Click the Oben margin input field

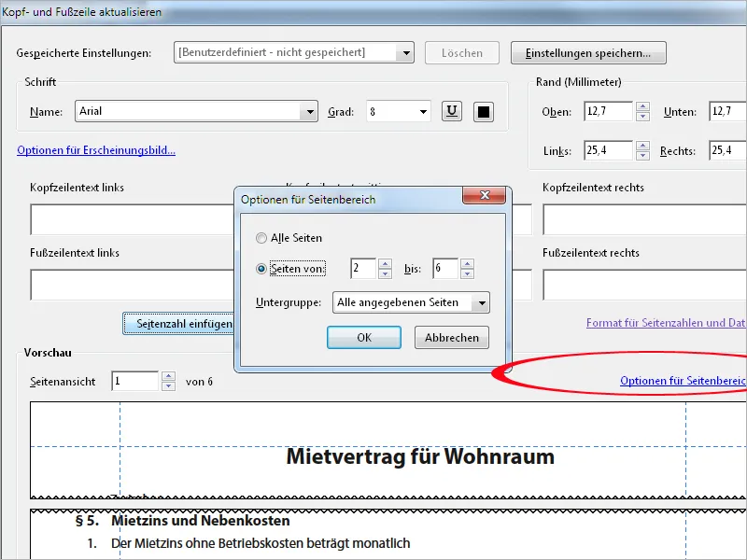pos(609,111)
